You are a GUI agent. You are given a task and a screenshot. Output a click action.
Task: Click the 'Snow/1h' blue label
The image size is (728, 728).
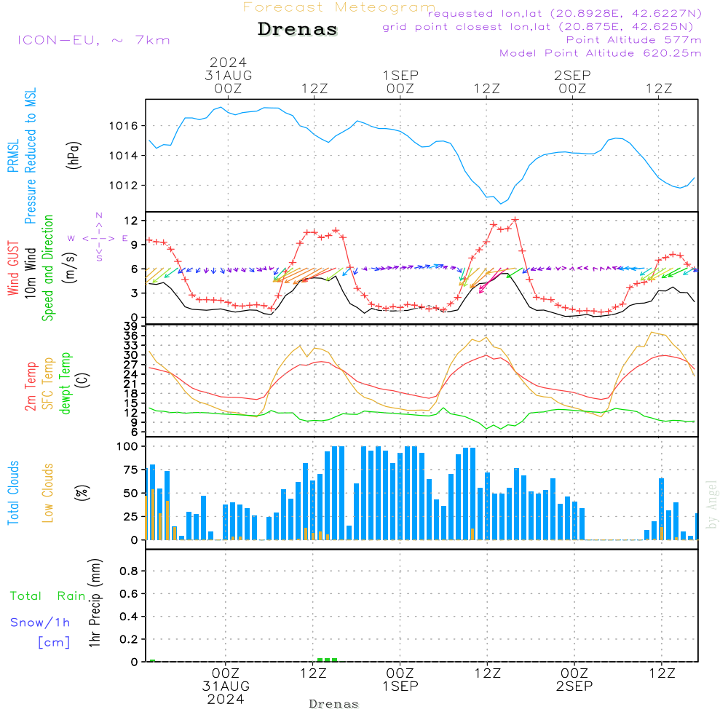[x=40, y=622]
